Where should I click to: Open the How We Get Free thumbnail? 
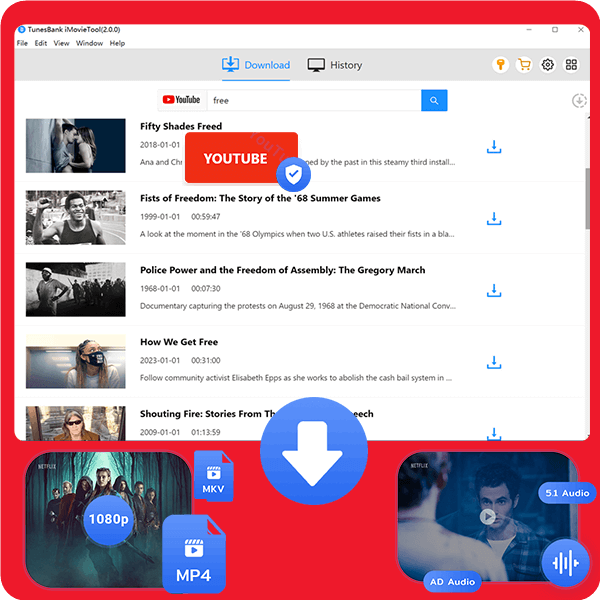76,361
